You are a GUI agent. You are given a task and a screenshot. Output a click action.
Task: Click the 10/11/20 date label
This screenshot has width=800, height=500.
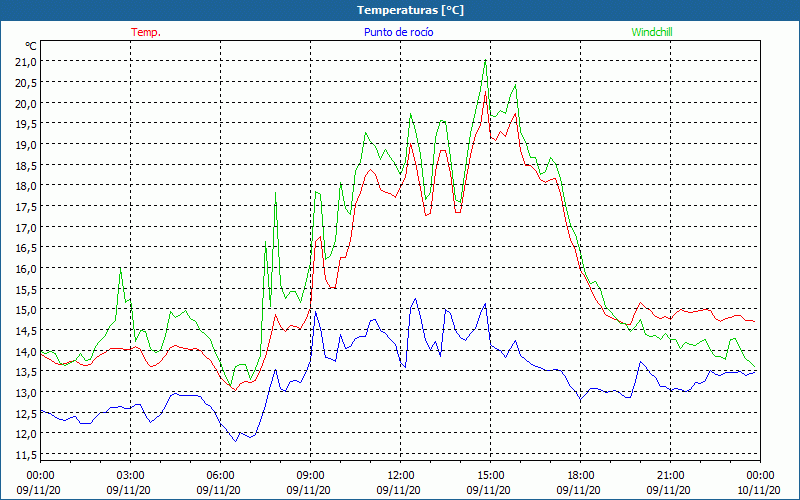pyautogui.click(x=758, y=490)
